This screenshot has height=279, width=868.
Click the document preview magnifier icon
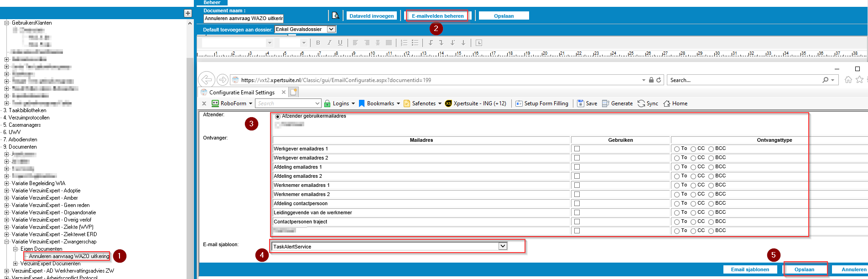click(x=335, y=16)
